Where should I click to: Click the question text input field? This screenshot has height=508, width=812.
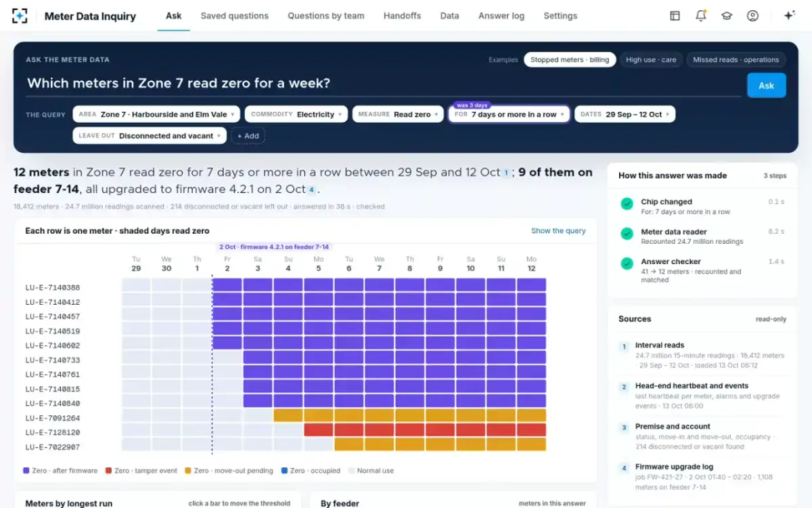(382, 84)
